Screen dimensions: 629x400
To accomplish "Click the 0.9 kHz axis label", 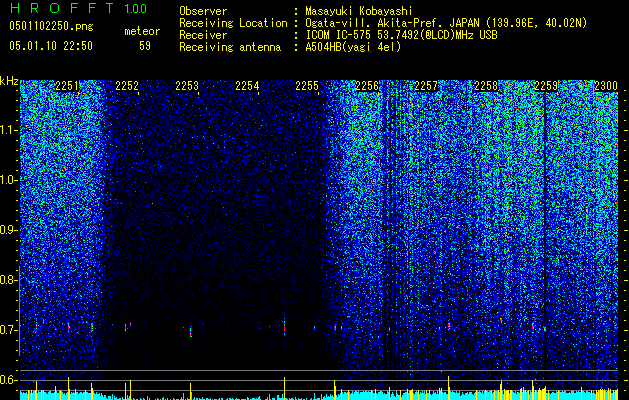I will pyautogui.click(x=8, y=230).
